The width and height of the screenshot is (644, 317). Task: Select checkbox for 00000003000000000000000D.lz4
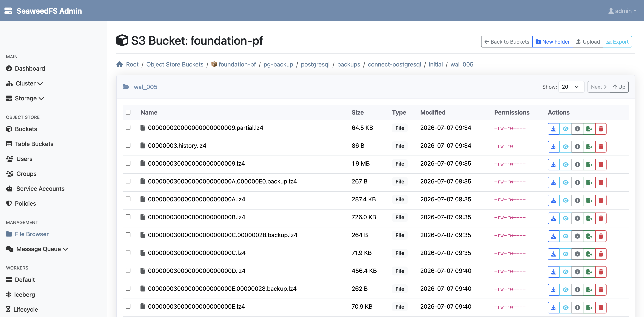[x=128, y=271]
